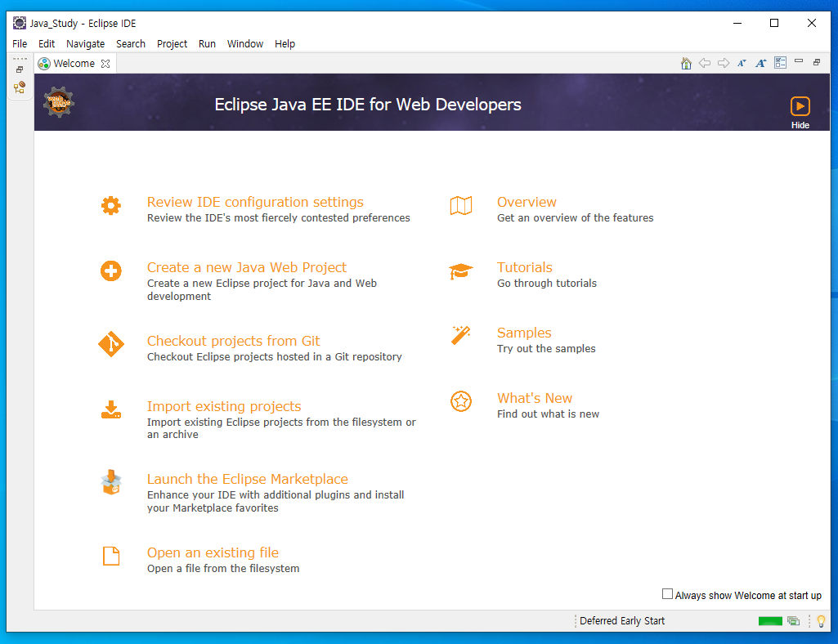Screen dimensions: 838x644
Task: Open the Overview link
Action: [x=527, y=202]
